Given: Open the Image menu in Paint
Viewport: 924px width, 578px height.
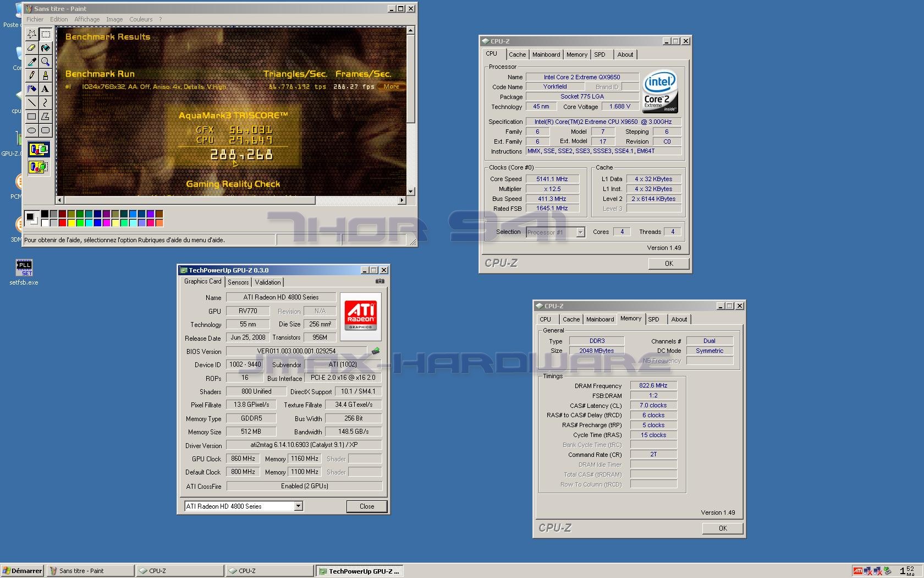Looking at the screenshot, I should [114, 19].
